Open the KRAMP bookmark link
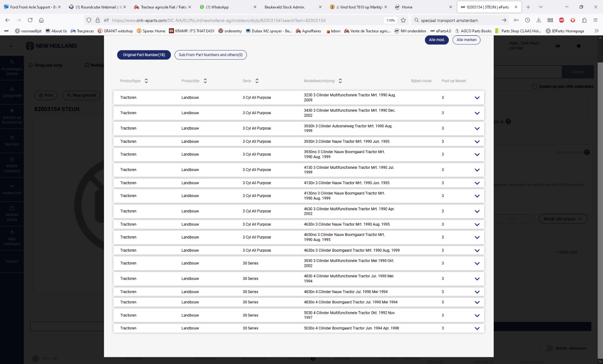The height and width of the screenshot is (364, 603). pos(191,31)
